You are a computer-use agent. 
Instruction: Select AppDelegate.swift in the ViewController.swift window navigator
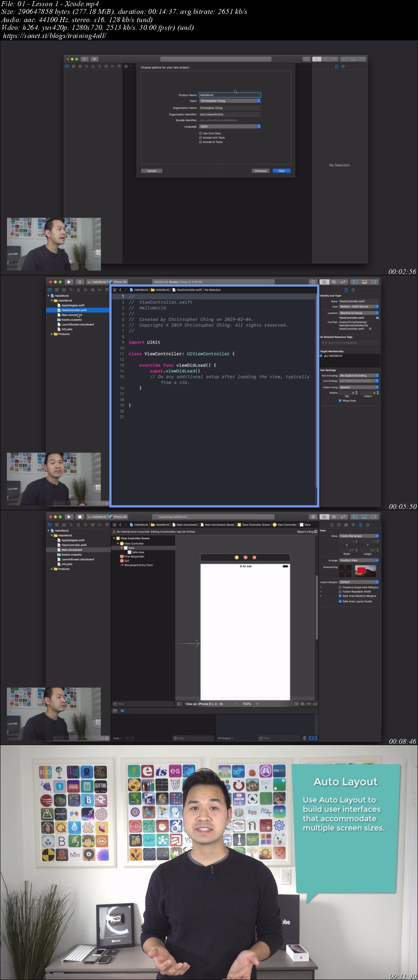(73, 306)
